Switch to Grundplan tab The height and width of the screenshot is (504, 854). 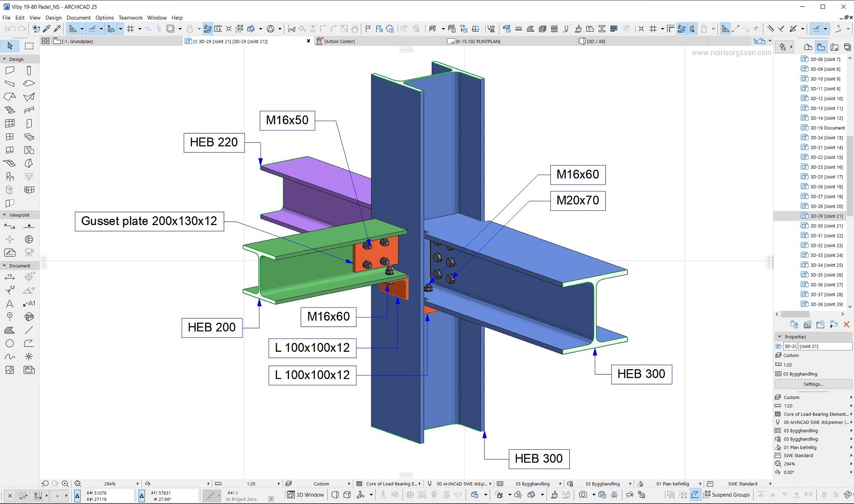pyautogui.click(x=78, y=41)
